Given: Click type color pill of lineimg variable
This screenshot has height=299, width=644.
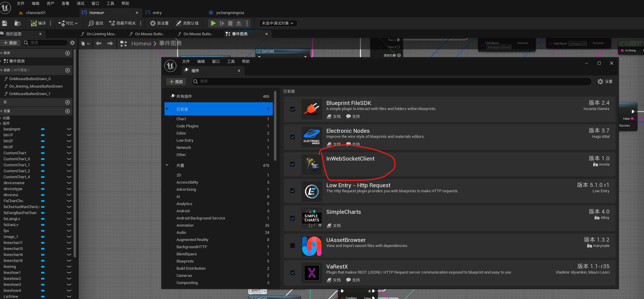Looking at the screenshot, I should (43, 267).
